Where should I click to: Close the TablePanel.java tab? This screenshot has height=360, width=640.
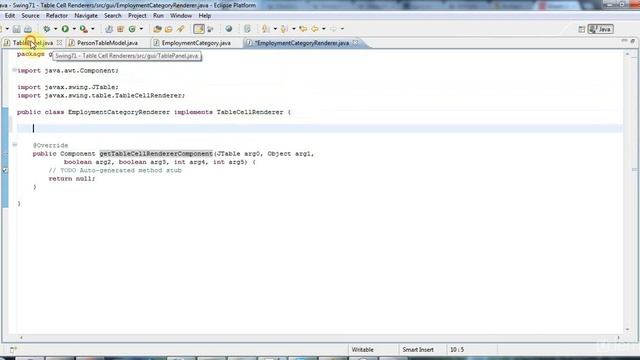[x=60, y=42]
